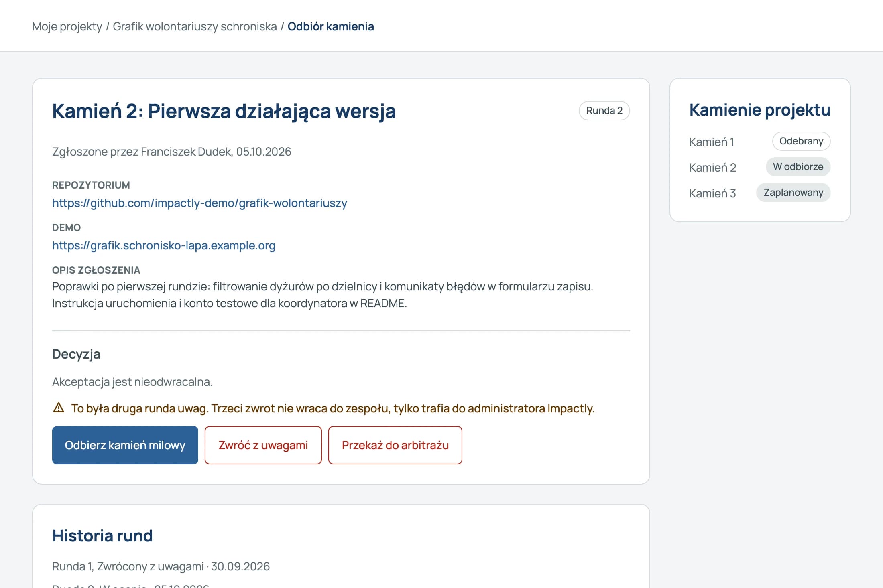Click the 'W odbiorze' status badge
This screenshot has height=588, width=883.
(x=798, y=167)
